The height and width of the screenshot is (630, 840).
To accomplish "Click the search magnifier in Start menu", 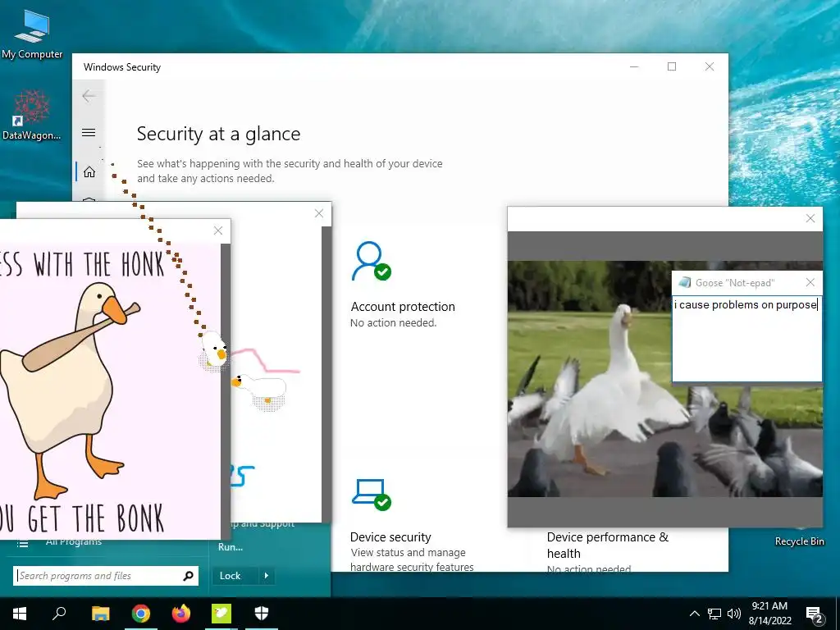I will [188, 576].
